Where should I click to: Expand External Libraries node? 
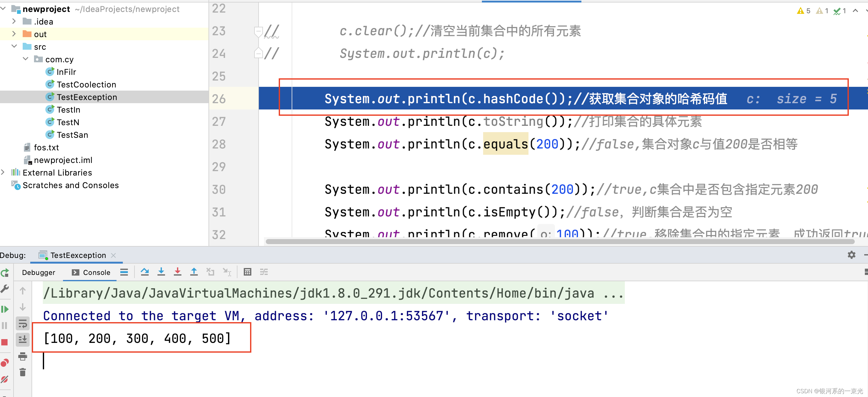(x=3, y=172)
